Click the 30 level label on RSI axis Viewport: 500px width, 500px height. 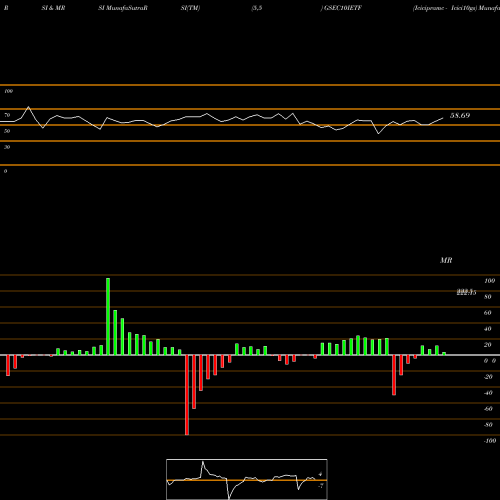click(7, 147)
